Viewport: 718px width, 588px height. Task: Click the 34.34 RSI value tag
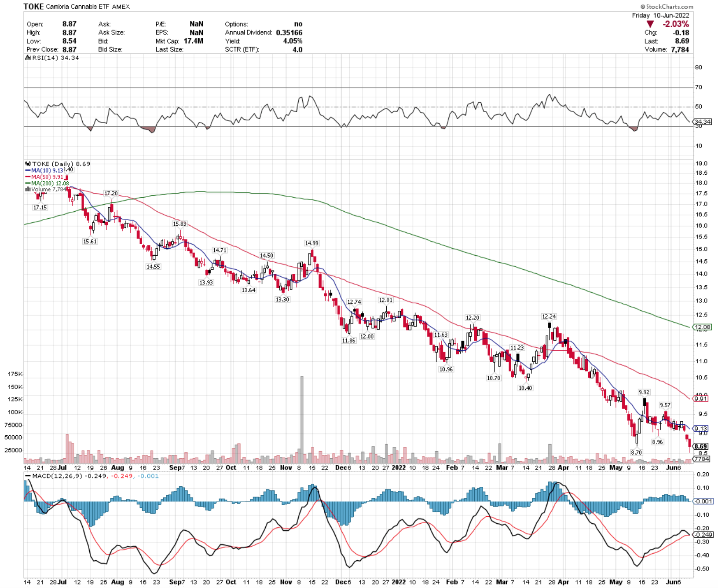pyautogui.click(x=702, y=121)
